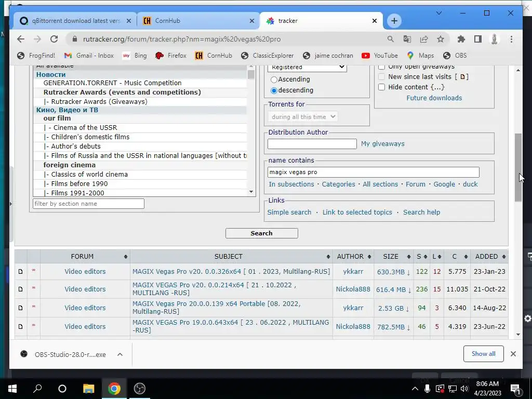Open the CornHub bookmark

pyautogui.click(x=214, y=56)
